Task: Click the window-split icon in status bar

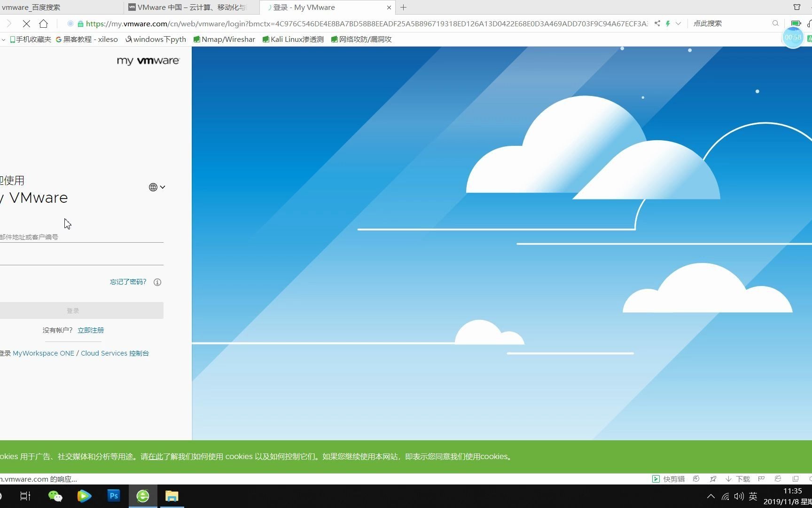Action: [x=796, y=479]
